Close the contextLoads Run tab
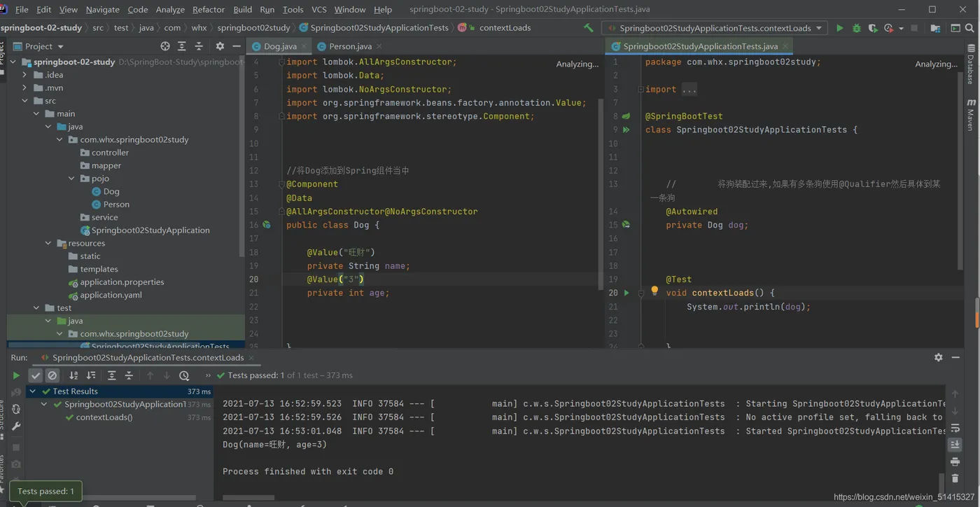980x507 pixels. click(251, 357)
